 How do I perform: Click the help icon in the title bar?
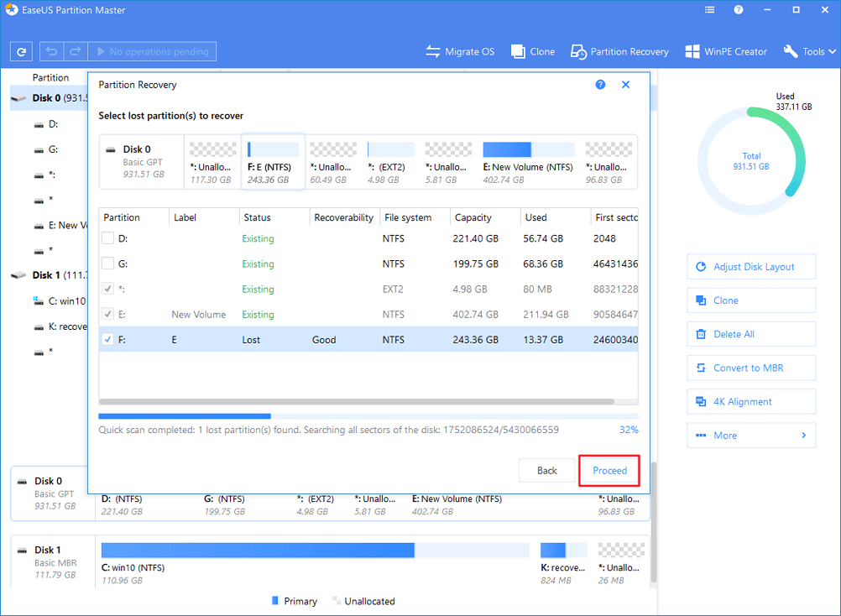(x=739, y=9)
